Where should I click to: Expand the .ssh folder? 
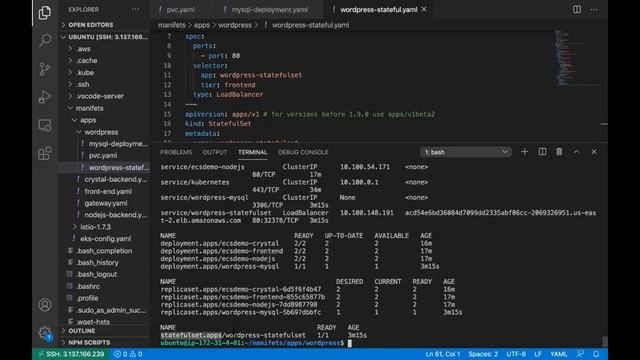click(82, 84)
